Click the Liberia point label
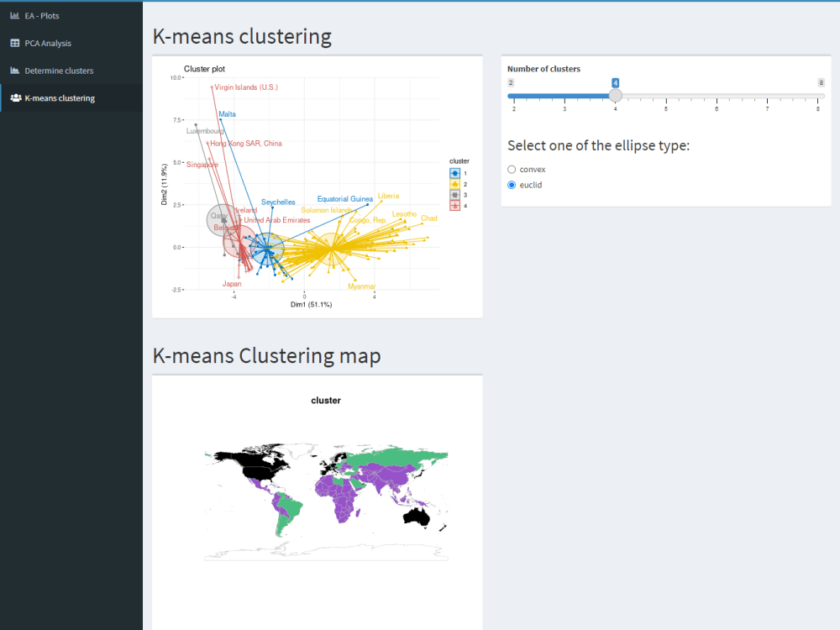The height and width of the screenshot is (630, 840). (388, 196)
